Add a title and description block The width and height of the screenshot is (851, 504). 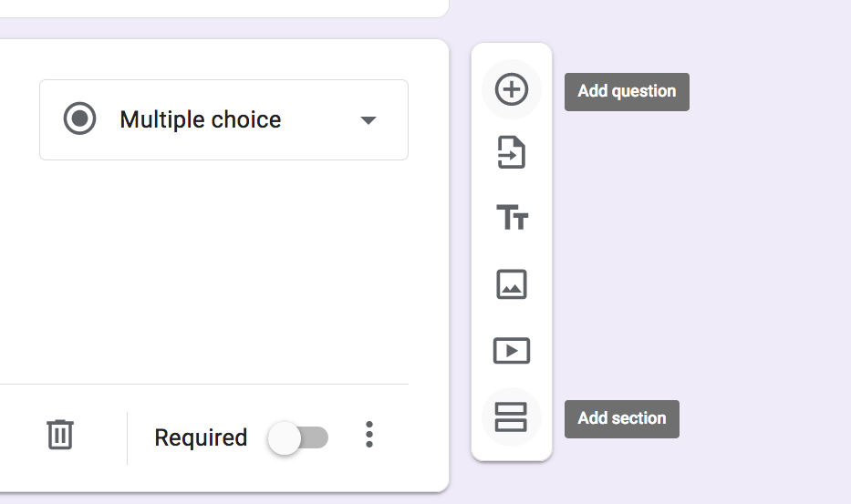(512, 218)
